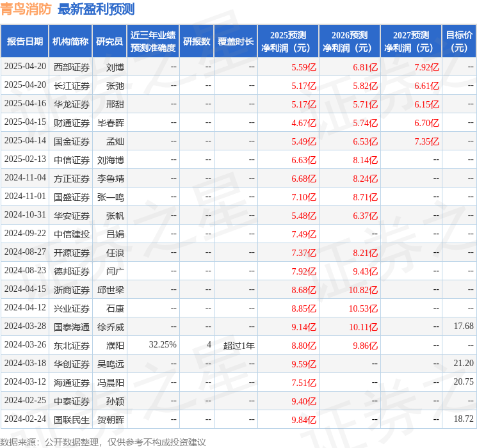Click researcher name 张一鸣
Image resolution: width=477 pixels, height=448 pixels.
point(111,197)
